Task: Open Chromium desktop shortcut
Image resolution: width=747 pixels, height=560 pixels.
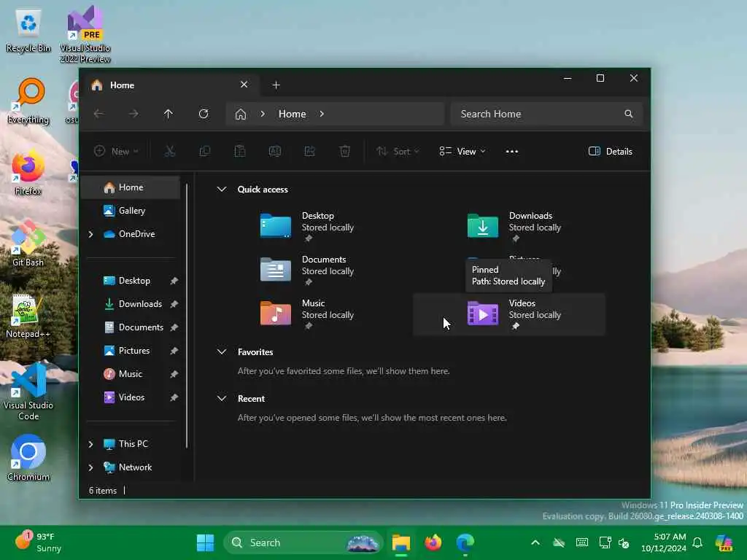Action: pos(28,458)
